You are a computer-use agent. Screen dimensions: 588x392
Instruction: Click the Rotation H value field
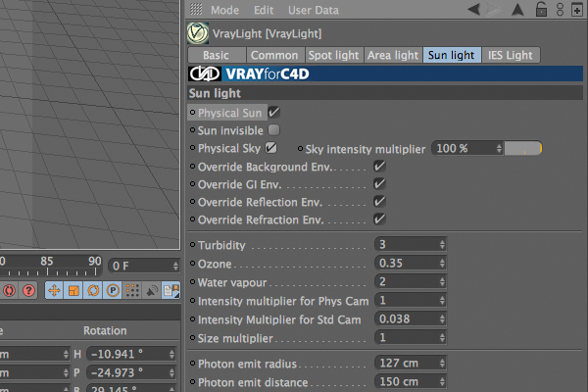(x=131, y=354)
